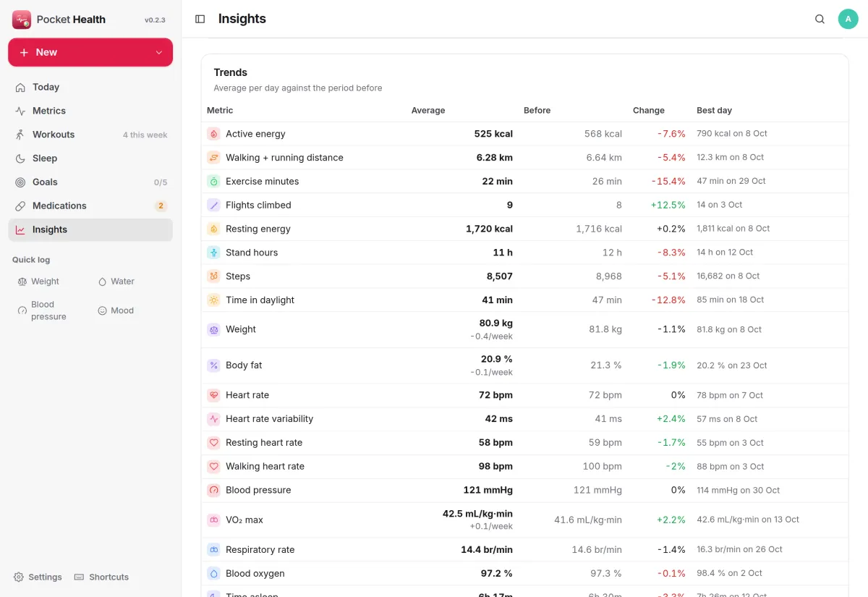
Task: Click the Blood pressure gauge icon in table
Action: 213,490
